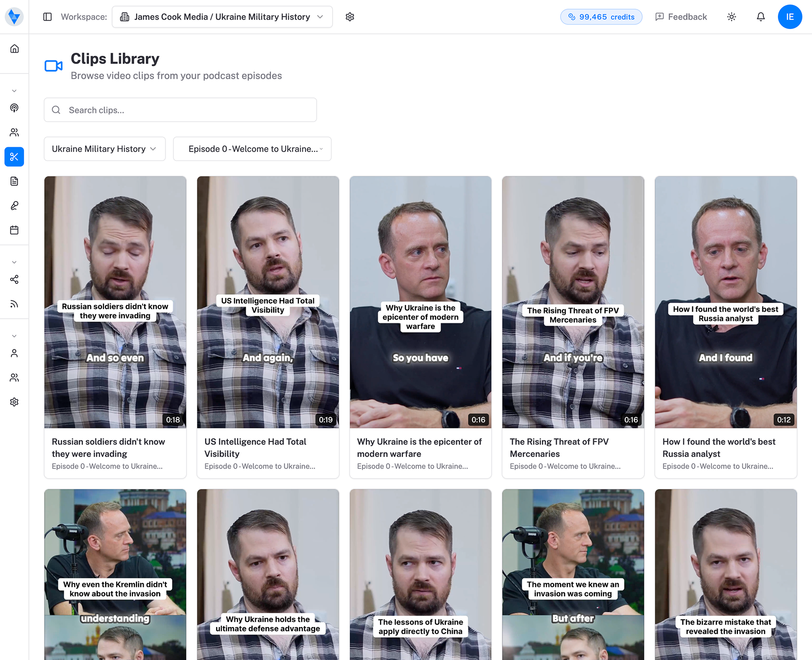Open the Ukraine holds ultimate defense advantage thumbnail
Image resolution: width=812 pixels, height=660 pixels.
[268, 575]
